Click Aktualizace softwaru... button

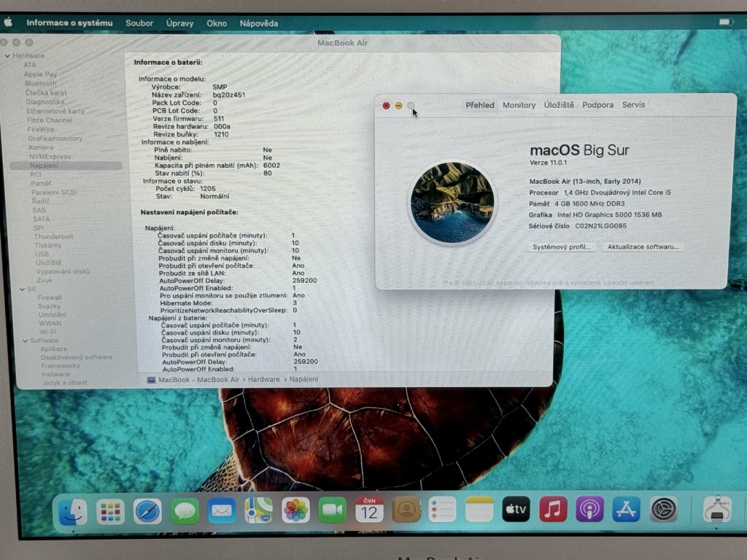[x=643, y=246]
